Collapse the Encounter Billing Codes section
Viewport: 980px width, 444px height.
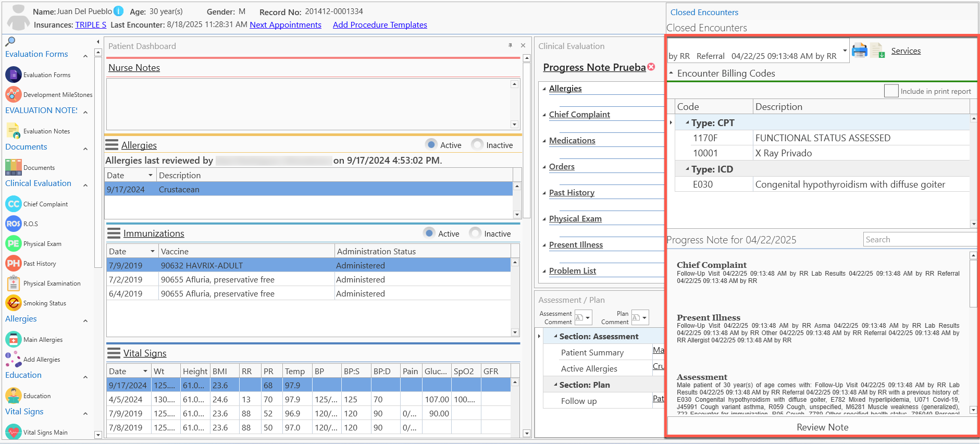tap(671, 73)
